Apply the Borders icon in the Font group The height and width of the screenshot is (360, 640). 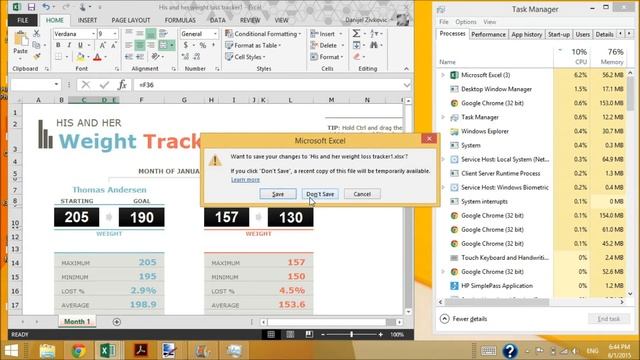coord(58,57)
